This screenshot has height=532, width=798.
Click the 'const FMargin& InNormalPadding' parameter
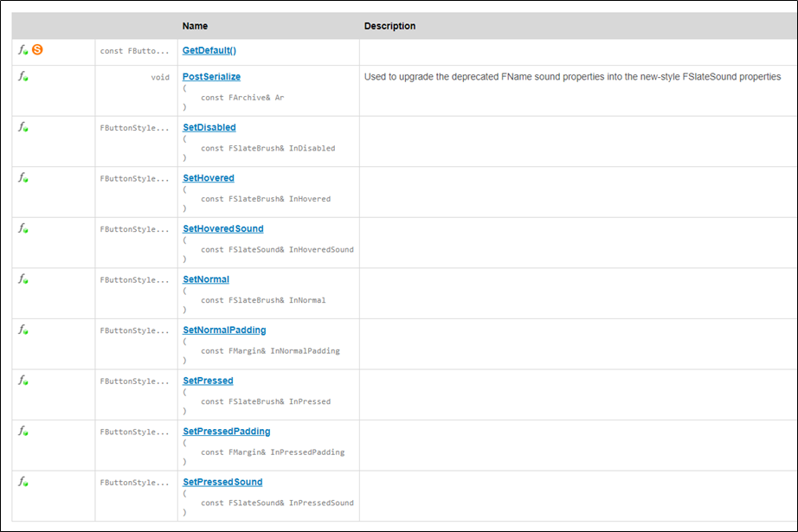coord(270,351)
